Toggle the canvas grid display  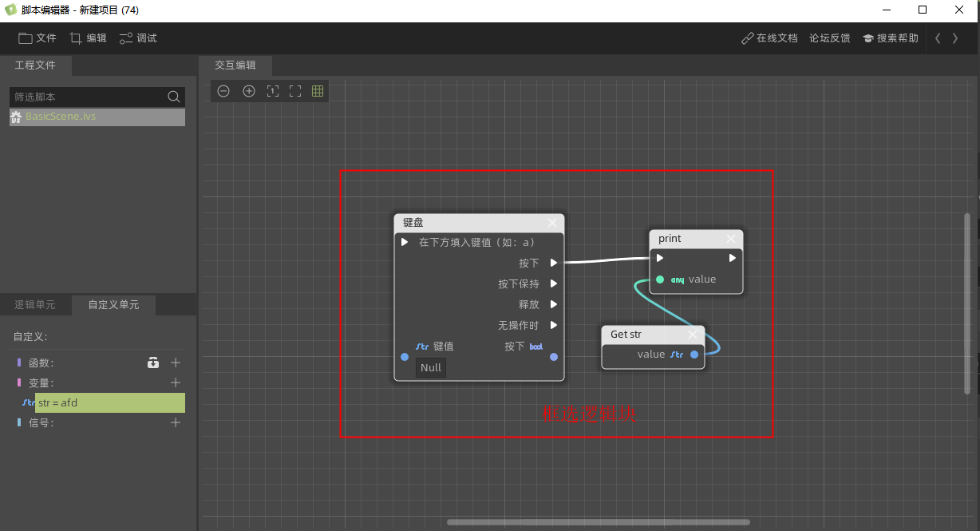pyautogui.click(x=318, y=91)
